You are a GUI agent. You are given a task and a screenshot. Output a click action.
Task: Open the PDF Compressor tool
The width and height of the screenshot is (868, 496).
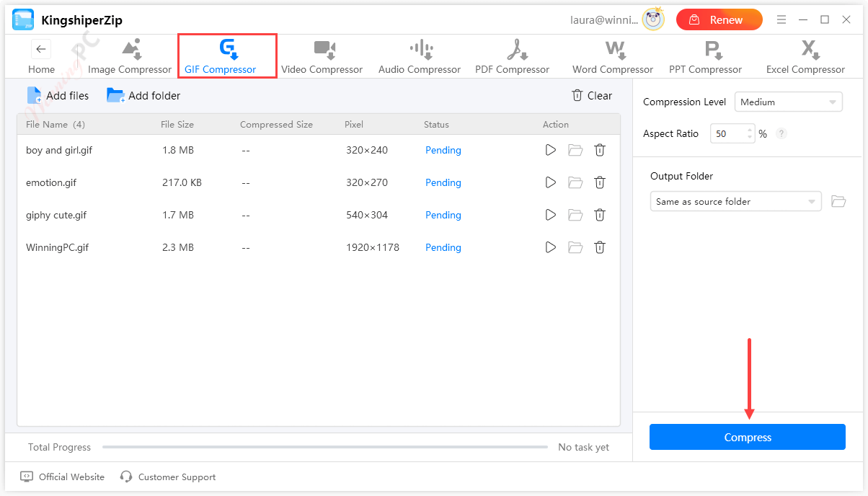coord(513,56)
